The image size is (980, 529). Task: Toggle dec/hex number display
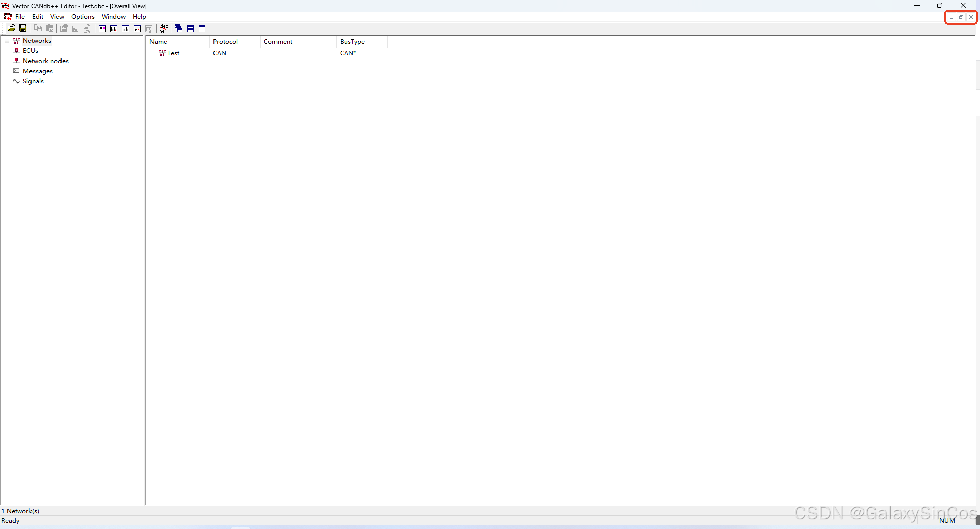tap(164, 28)
